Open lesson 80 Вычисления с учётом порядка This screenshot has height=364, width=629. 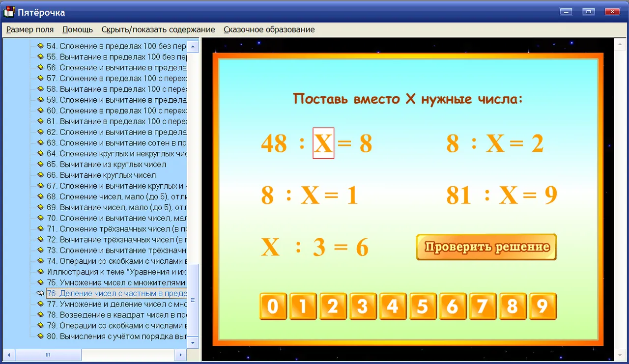click(116, 336)
